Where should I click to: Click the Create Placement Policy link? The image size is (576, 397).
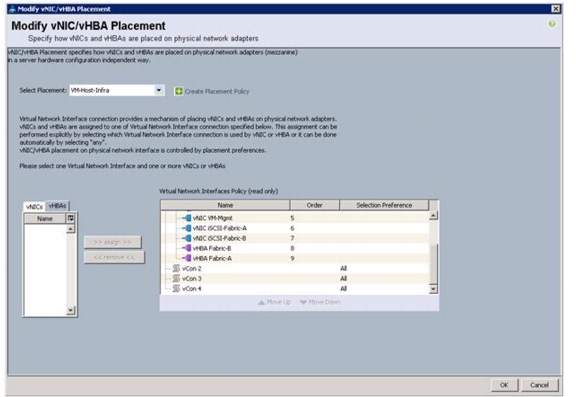coord(217,91)
